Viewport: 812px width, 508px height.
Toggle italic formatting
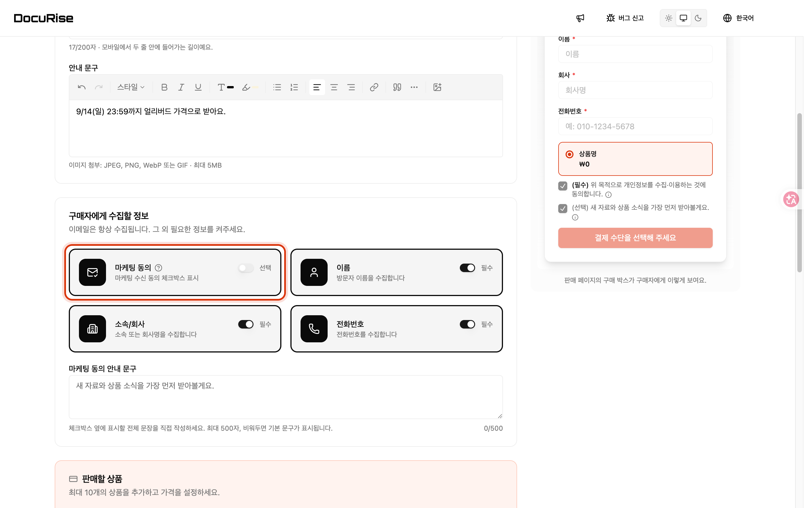click(181, 87)
